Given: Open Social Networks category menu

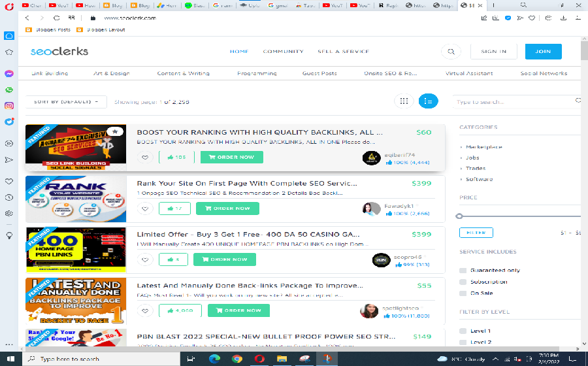Looking at the screenshot, I should pos(544,73).
